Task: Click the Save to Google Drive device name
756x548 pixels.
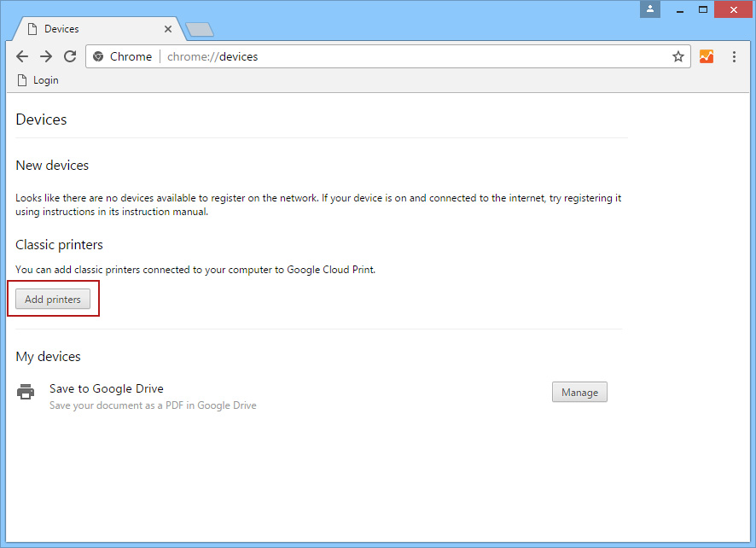Action: point(106,388)
